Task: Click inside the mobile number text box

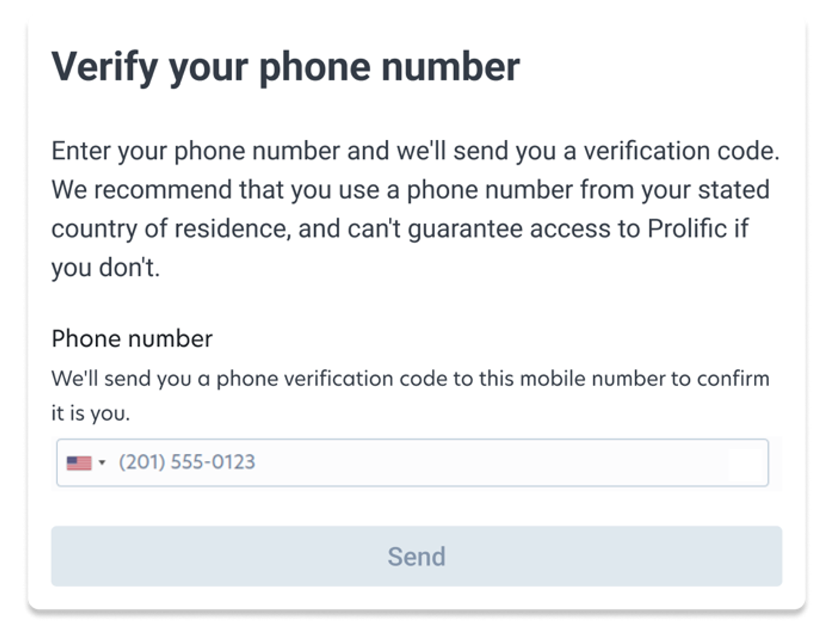Action: 394,464
